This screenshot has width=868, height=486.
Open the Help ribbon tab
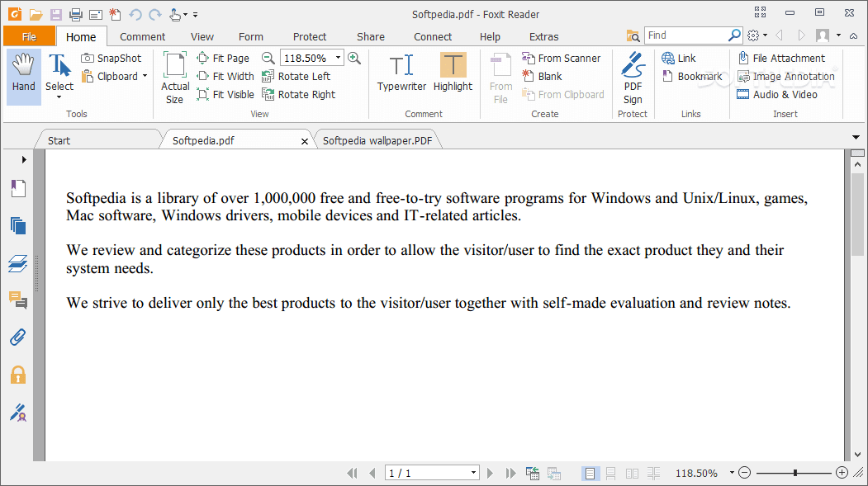[490, 36]
